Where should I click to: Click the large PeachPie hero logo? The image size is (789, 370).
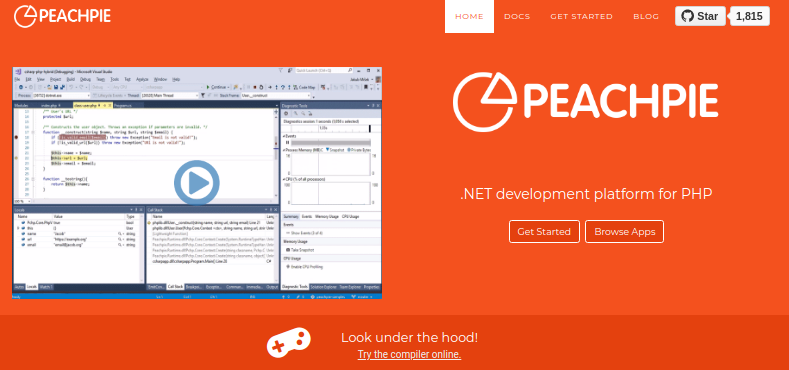(x=585, y=102)
